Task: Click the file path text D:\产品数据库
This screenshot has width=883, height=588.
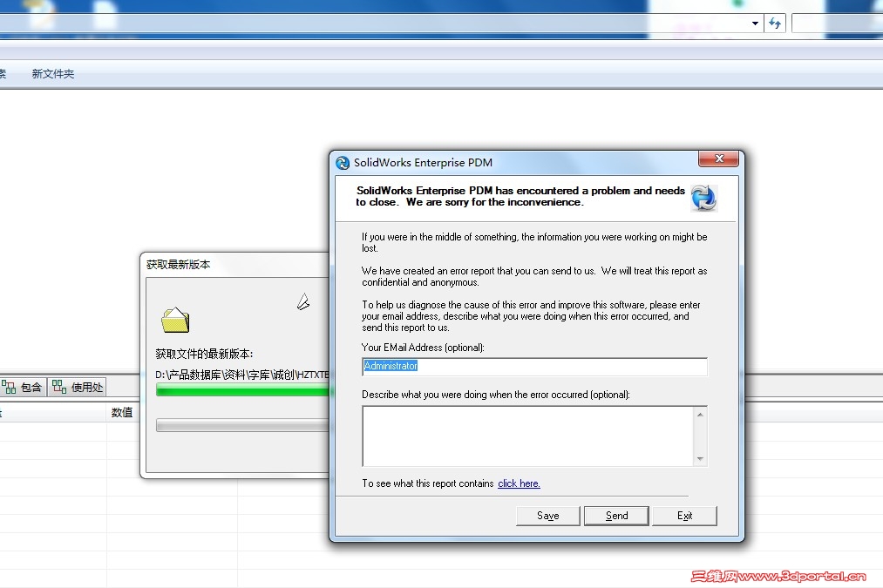Action: [x=242, y=375]
